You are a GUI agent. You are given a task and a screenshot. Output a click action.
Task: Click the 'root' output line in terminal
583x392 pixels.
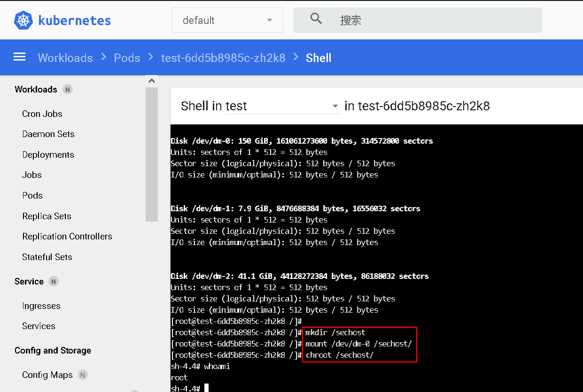[179, 377]
